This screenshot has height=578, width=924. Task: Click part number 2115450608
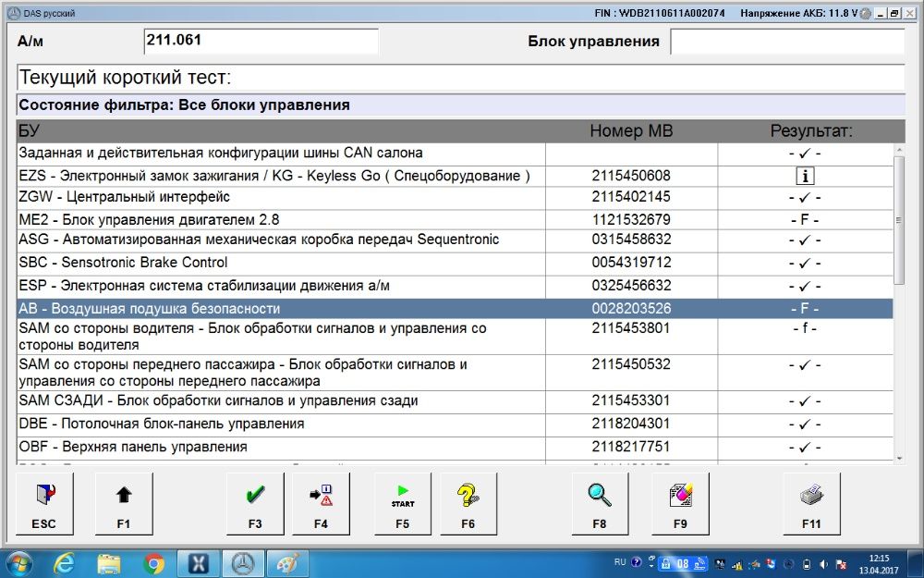coord(631,176)
